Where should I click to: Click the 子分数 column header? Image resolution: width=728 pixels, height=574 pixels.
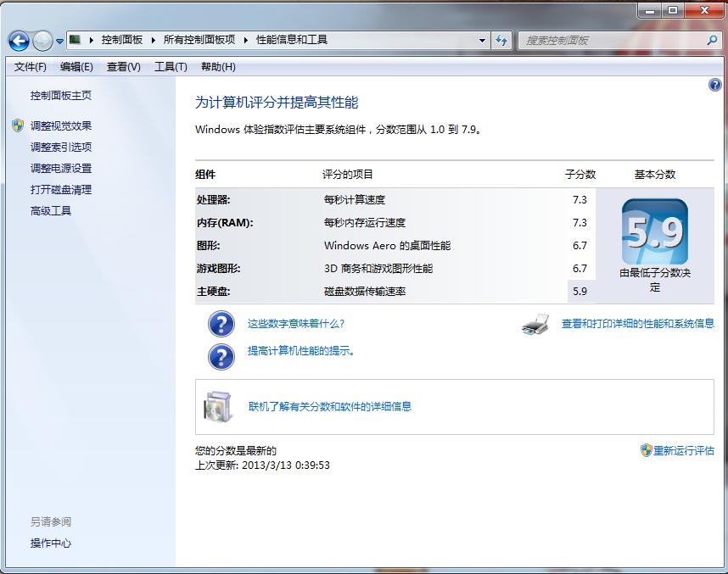pyautogui.click(x=580, y=175)
